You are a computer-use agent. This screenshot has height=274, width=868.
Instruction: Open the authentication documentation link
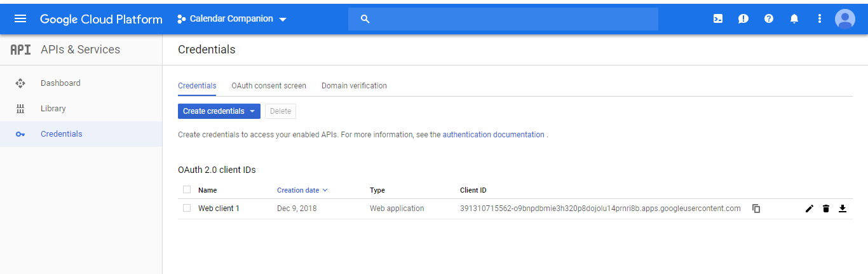493,135
